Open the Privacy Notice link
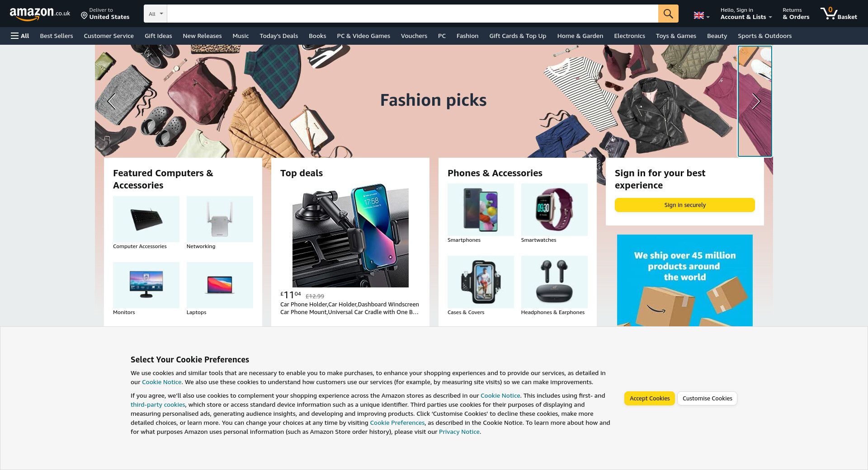This screenshot has width=868, height=470. [x=459, y=432]
